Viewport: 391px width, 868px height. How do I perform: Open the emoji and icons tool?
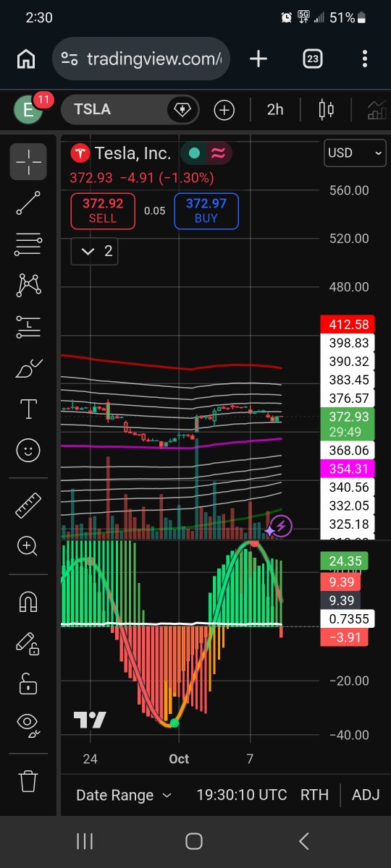pos(28,451)
